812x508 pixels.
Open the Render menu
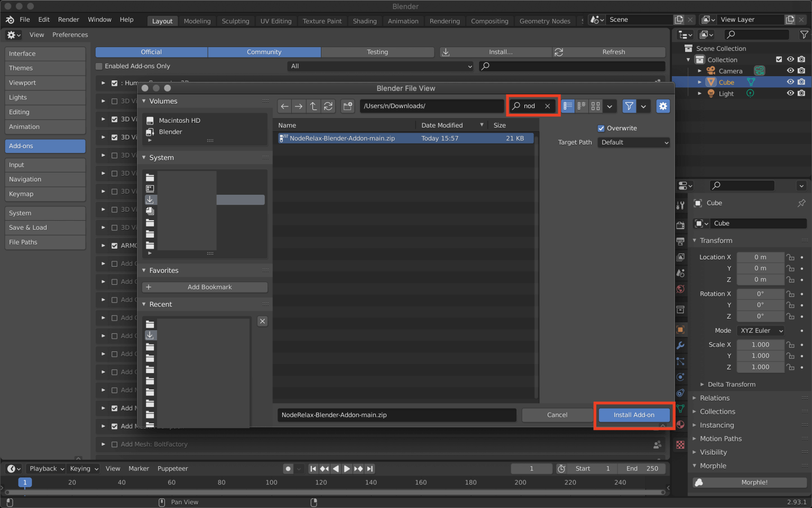[x=68, y=19]
